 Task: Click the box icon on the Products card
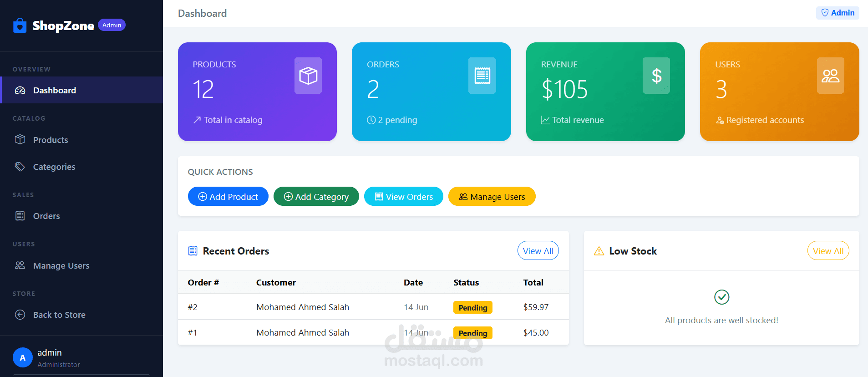(308, 76)
